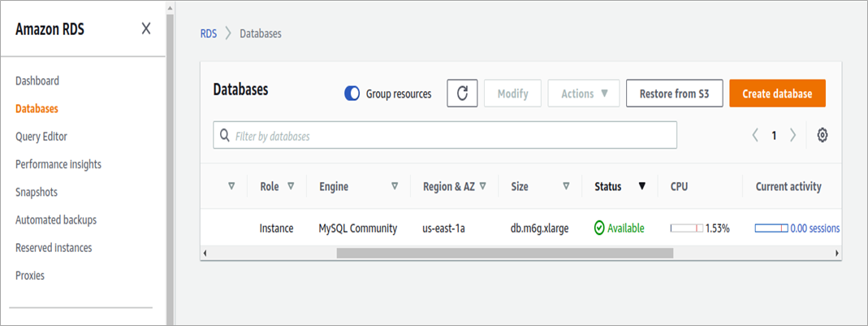The image size is (868, 326).
Task: Click the Modify button
Action: point(512,93)
